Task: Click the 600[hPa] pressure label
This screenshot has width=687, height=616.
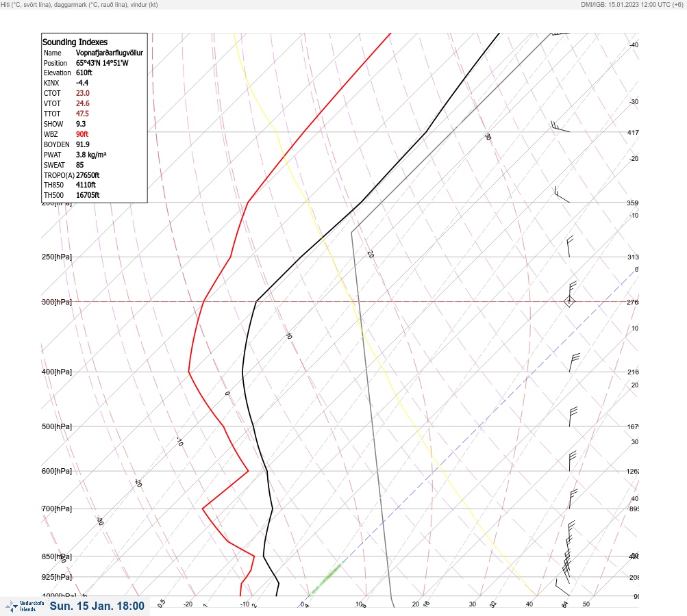Action: coord(57,471)
